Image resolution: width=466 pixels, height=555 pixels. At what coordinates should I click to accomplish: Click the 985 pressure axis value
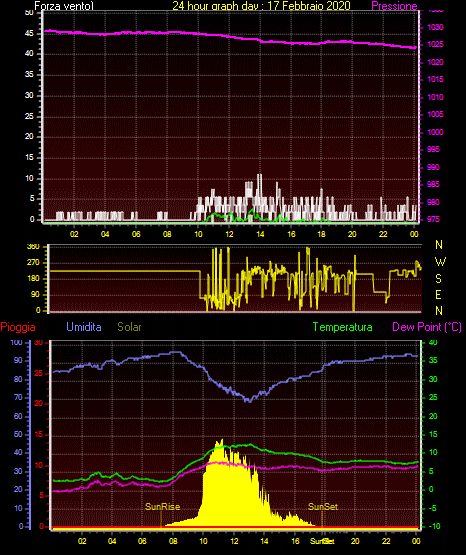click(433, 184)
